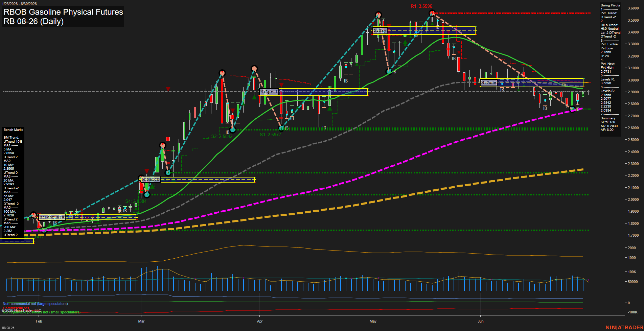Click the 100 MA value 2.7638
The width and height of the screenshot is (644, 331).
coord(9,215)
